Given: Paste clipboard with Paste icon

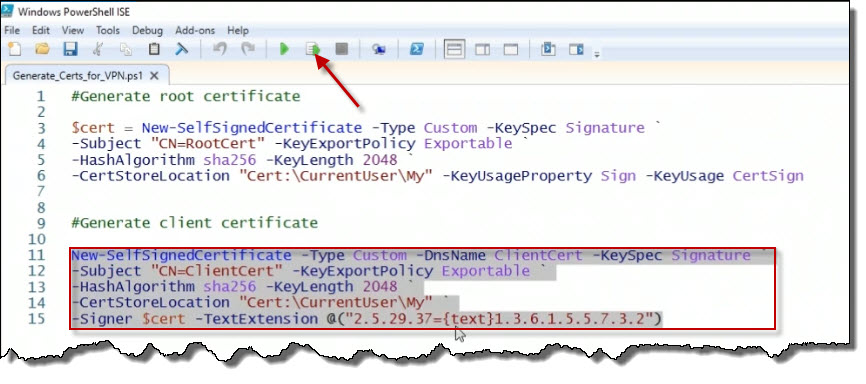Looking at the screenshot, I should (x=154, y=49).
